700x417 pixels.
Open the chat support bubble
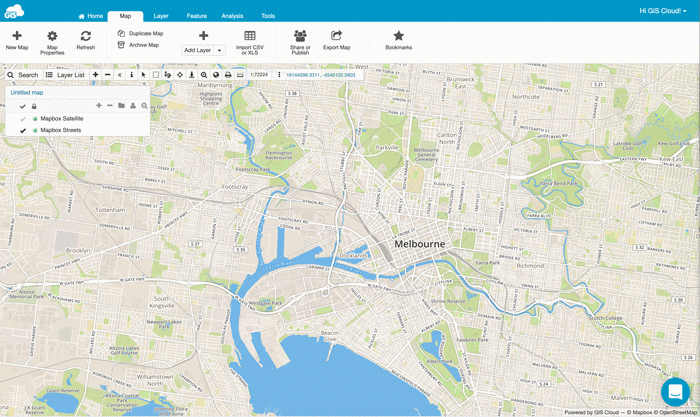click(x=675, y=391)
